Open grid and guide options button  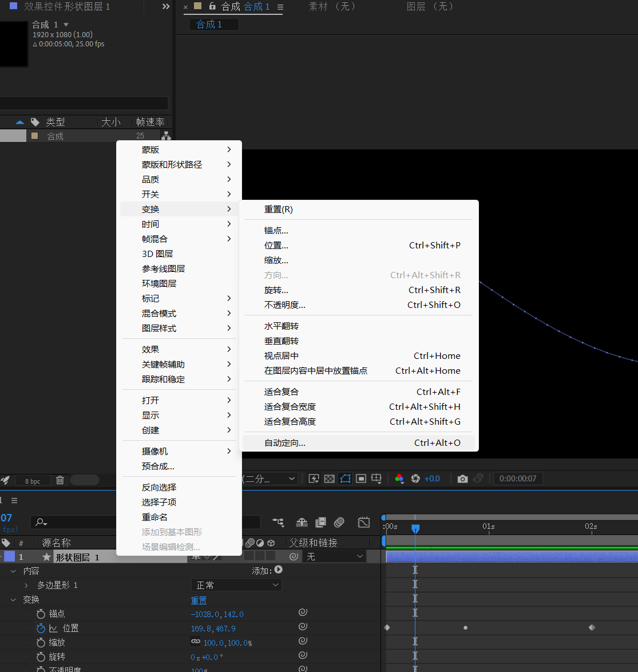tap(376, 479)
